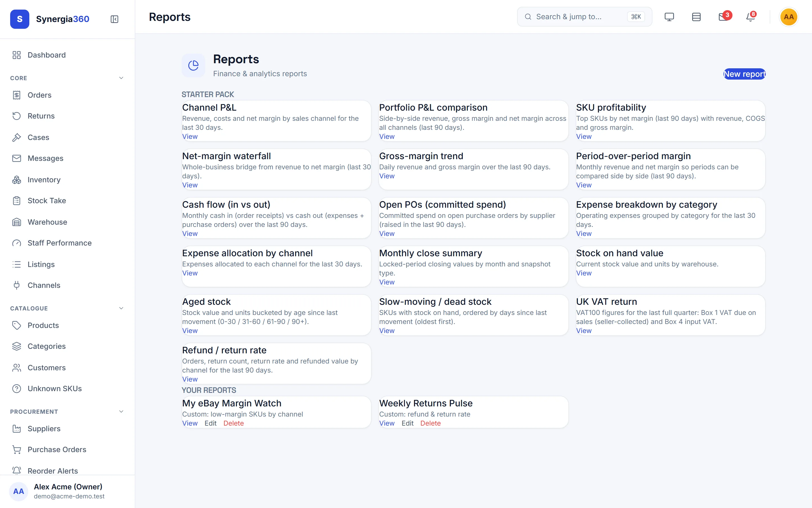Focus the Search & jump to field
The image size is (812, 508).
click(x=584, y=17)
